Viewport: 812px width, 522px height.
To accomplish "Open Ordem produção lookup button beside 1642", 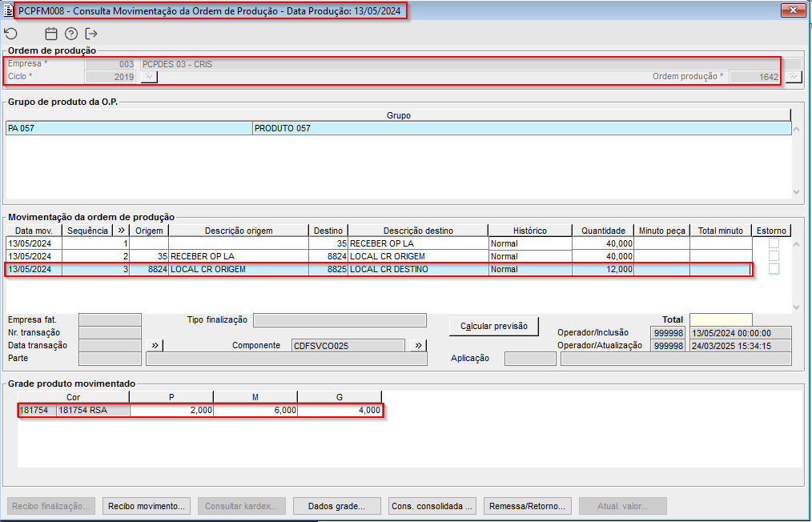I will (794, 77).
